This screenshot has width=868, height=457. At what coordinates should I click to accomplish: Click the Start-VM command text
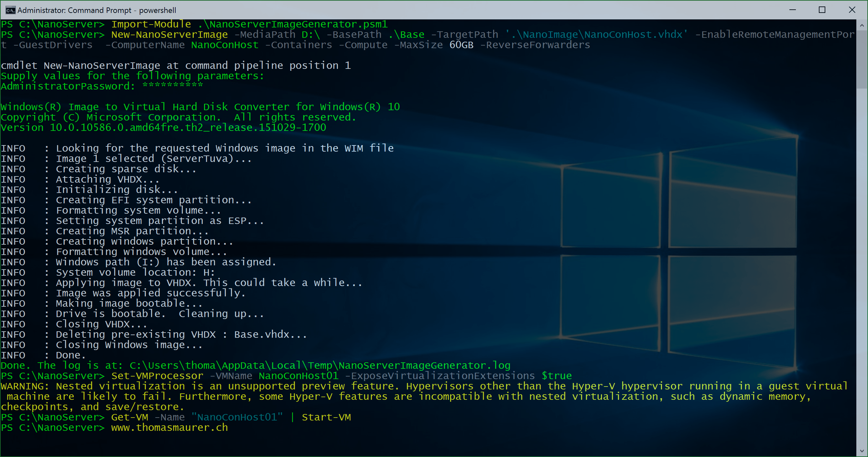point(326,417)
